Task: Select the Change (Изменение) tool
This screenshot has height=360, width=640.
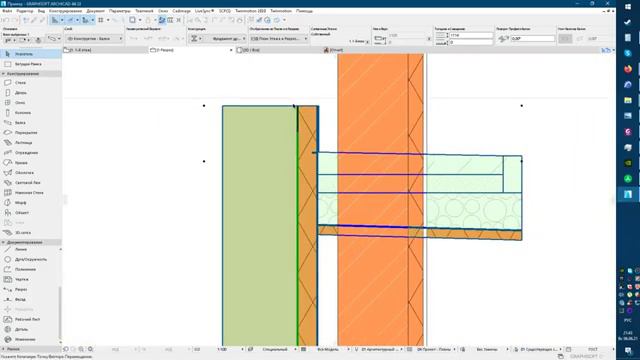Action: click(x=29, y=339)
